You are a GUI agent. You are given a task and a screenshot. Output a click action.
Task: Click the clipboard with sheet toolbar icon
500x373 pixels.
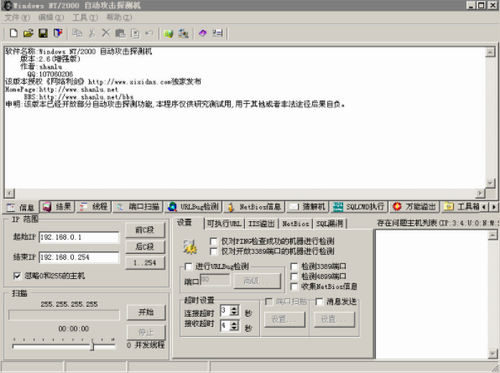pyautogui.click(x=135, y=33)
